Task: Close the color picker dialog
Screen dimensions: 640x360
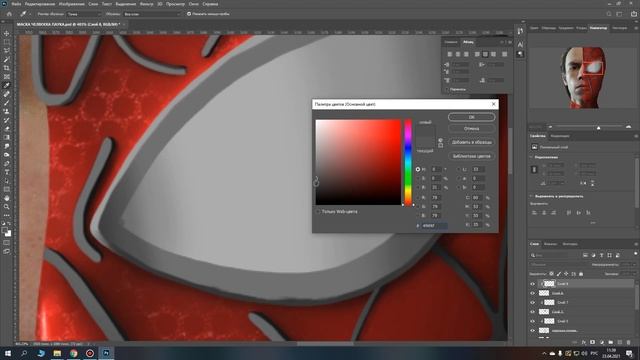Action: click(493, 104)
